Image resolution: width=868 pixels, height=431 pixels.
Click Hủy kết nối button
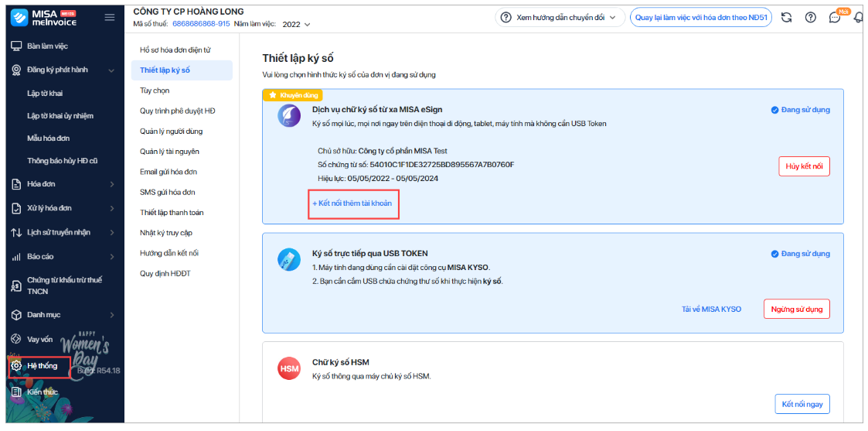(x=804, y=166)
